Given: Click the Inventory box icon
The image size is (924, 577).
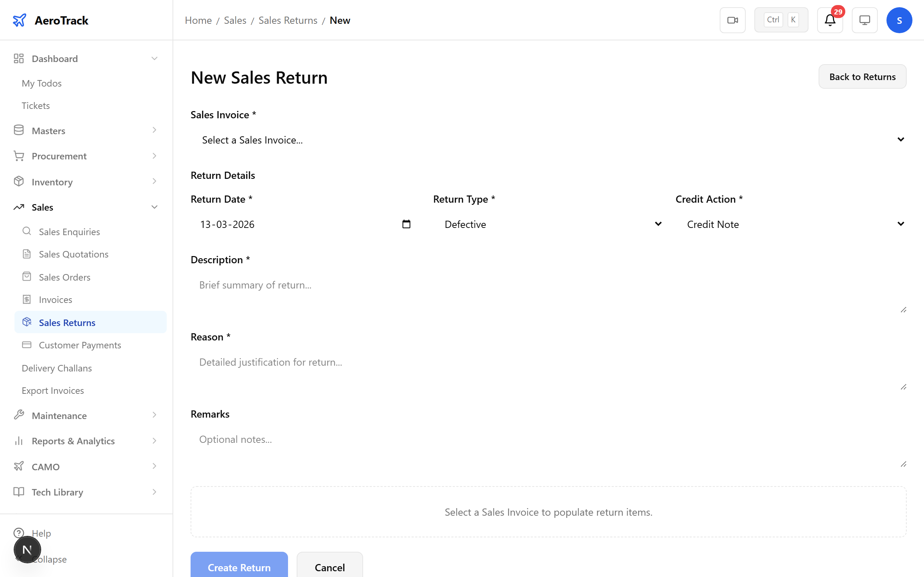Looking at the screenshot, I should (x=19, y=182).
